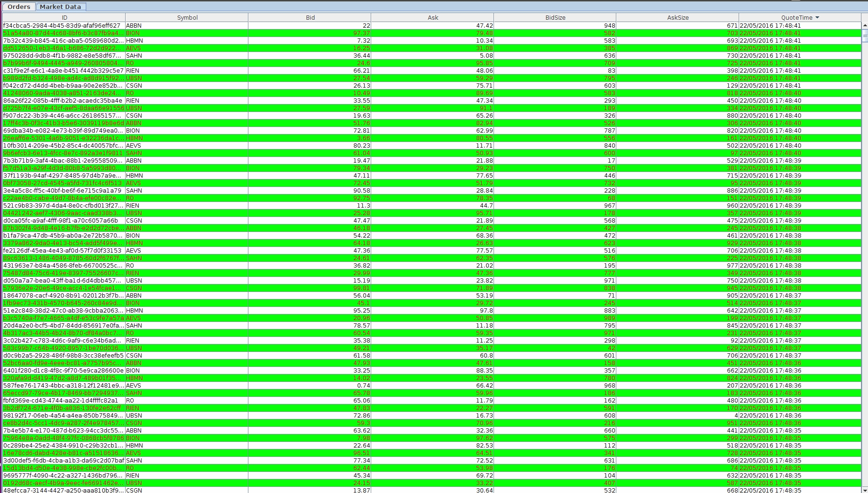Click the vertical scrollbar thumb
The image size is (868, 493).
pos(865,36)
